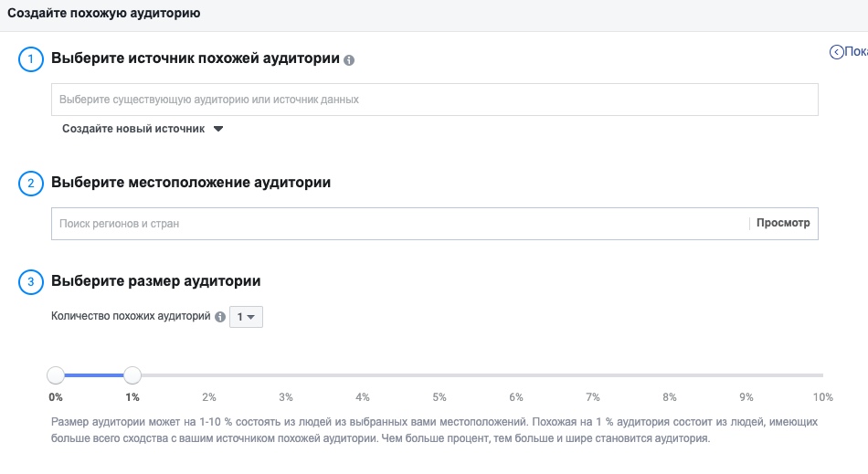Expand the 'Создайте новый источник' dropdown
This screenshot has height=474, width=868.
(x=143, y=129)
